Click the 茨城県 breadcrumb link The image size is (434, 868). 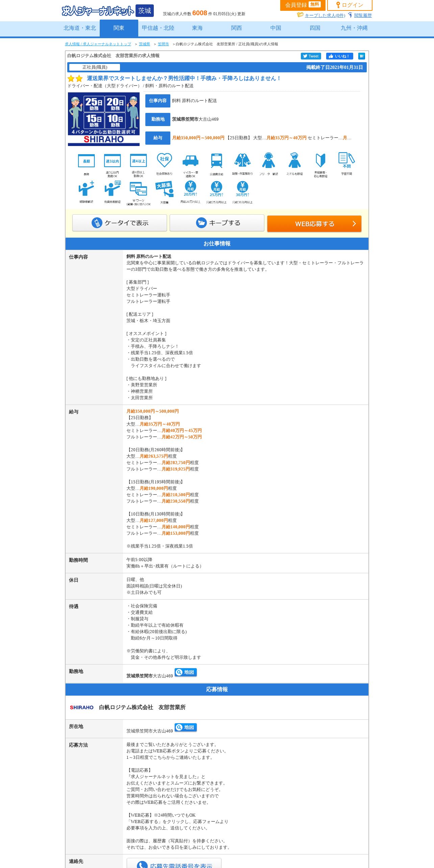click(x=144, y=44)
